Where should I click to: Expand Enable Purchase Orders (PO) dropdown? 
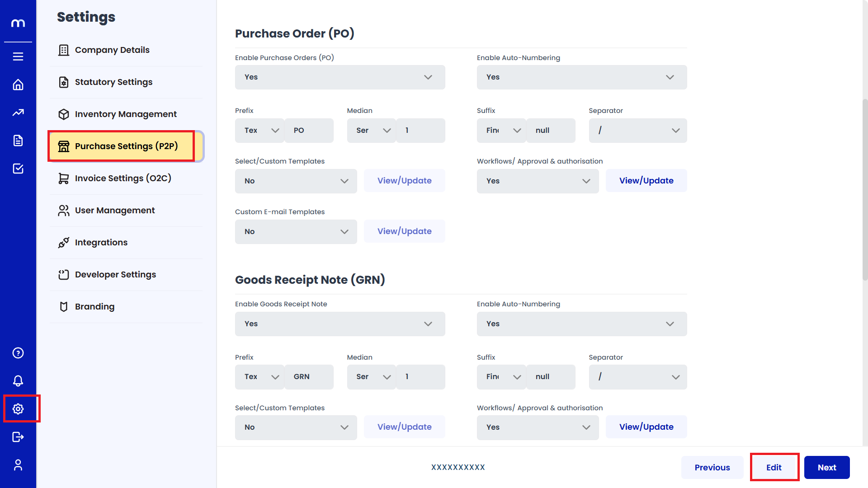340,77
